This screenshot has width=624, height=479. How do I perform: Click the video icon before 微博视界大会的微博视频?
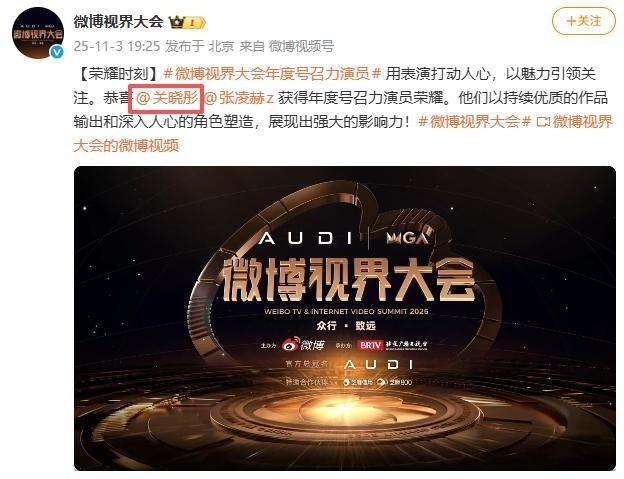coord(543,122)
